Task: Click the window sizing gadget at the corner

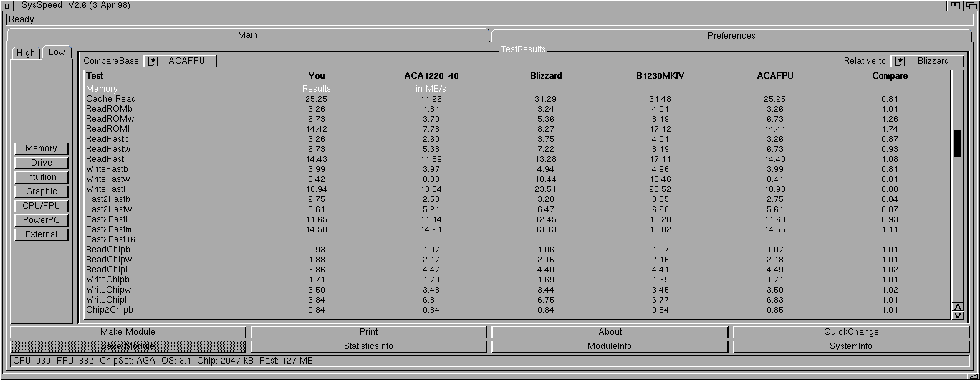Action: [x=972, y=376]
